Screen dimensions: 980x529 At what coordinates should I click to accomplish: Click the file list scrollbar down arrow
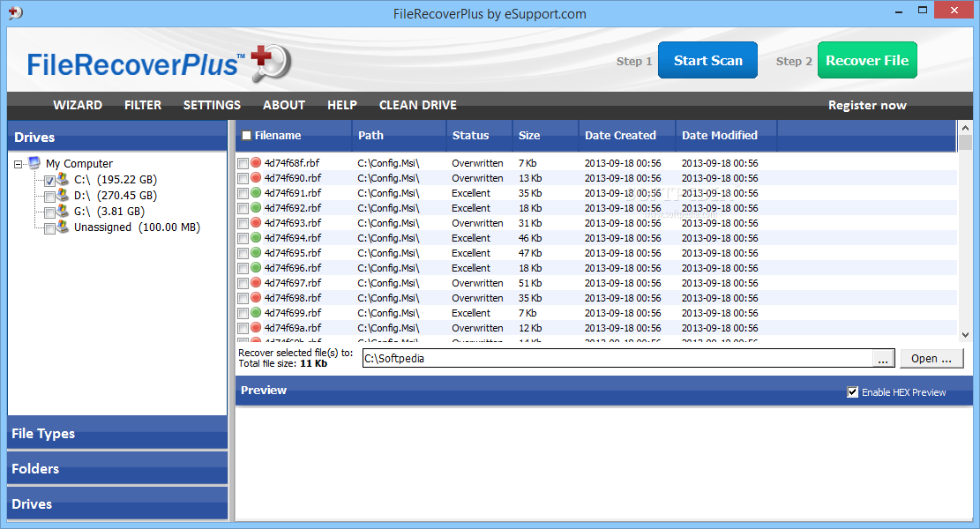[965, 335]
